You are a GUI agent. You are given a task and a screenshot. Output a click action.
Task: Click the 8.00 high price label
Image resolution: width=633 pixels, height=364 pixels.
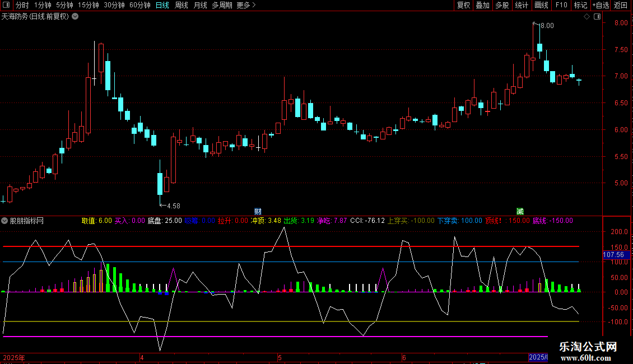[547, 26]
